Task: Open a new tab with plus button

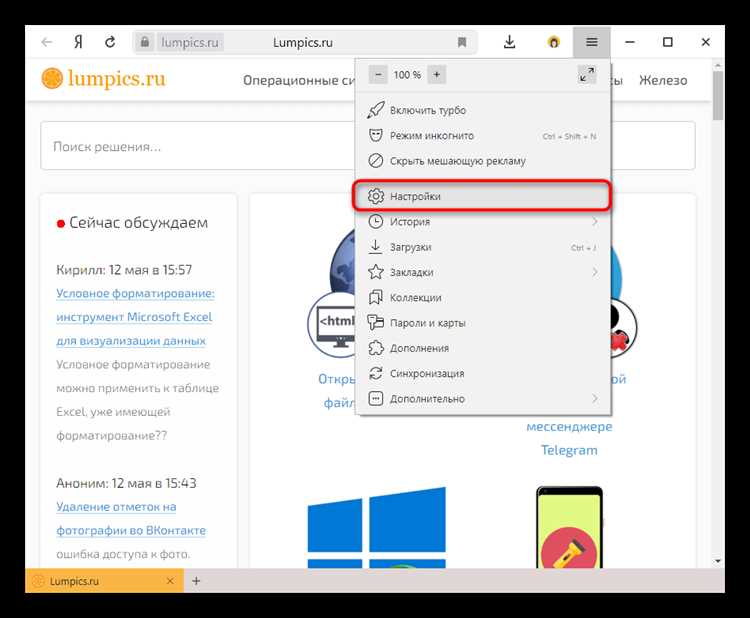Action: point(196,581)
